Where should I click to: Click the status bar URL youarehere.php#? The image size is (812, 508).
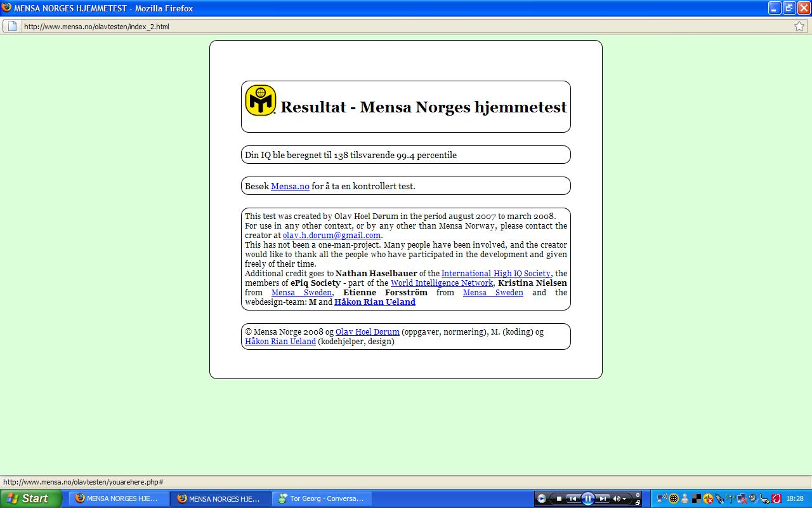[83, 482]
